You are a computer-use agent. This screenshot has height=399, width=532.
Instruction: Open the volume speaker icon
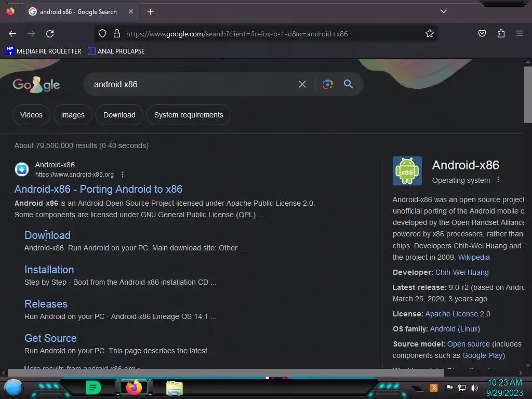point(474,388)
